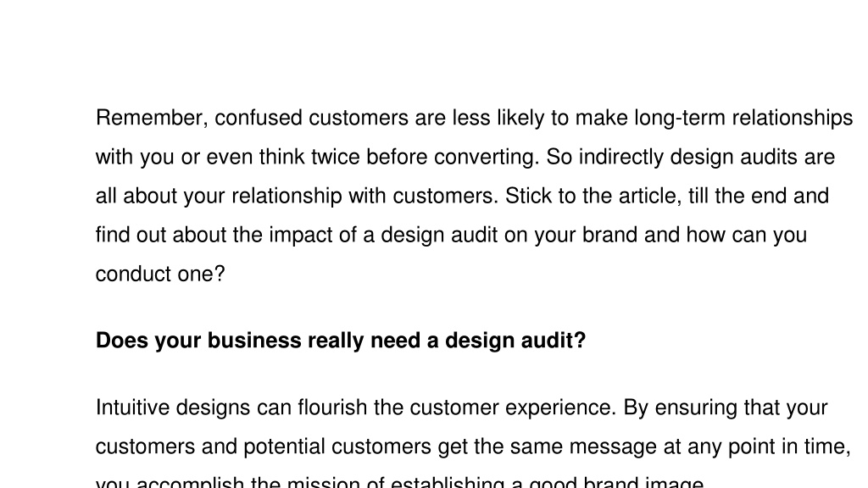Viewport: 868px width, 488px height.
Task: Place cursor on the word "flourish"
Action: click(x=332, y=408)
